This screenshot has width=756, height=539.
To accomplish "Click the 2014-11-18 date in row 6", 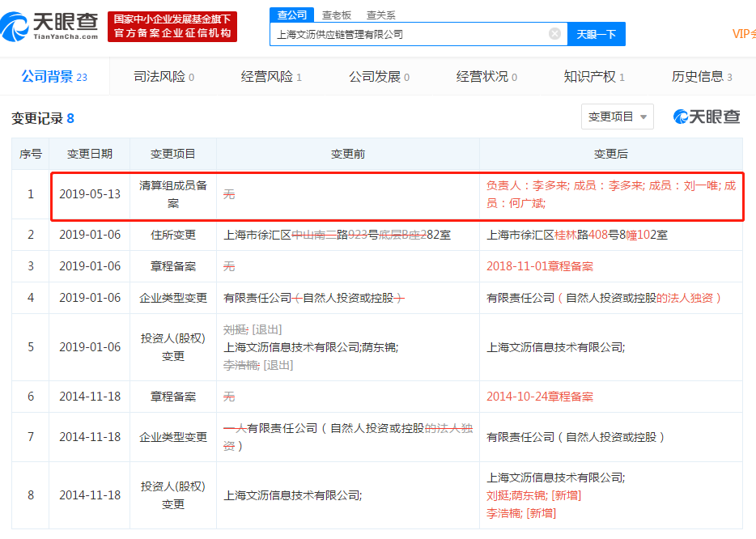I will 90,397.
